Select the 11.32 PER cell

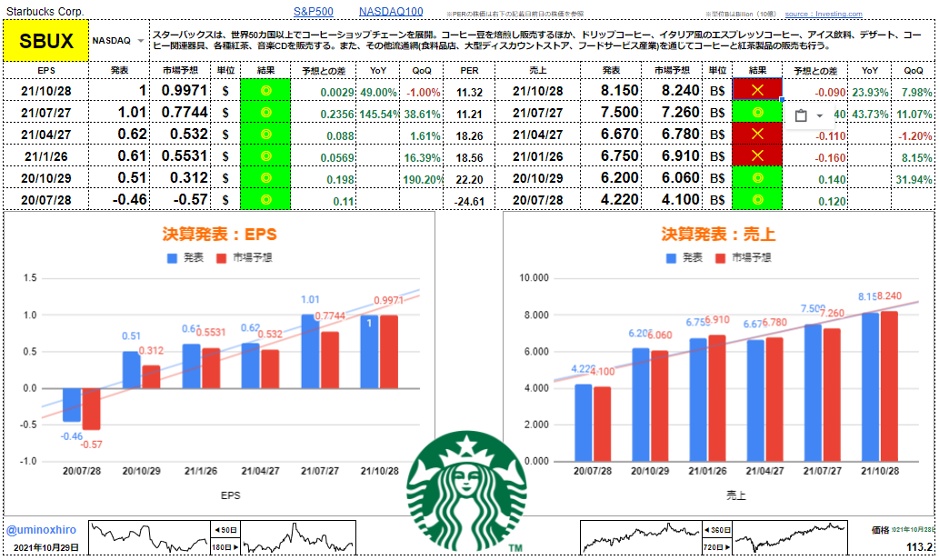point(469,92)
